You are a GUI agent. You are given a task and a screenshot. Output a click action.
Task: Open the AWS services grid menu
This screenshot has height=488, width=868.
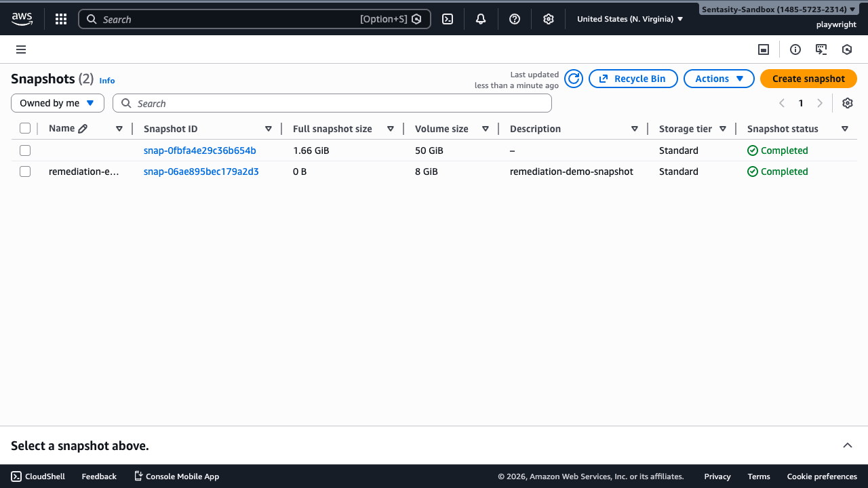61,19
